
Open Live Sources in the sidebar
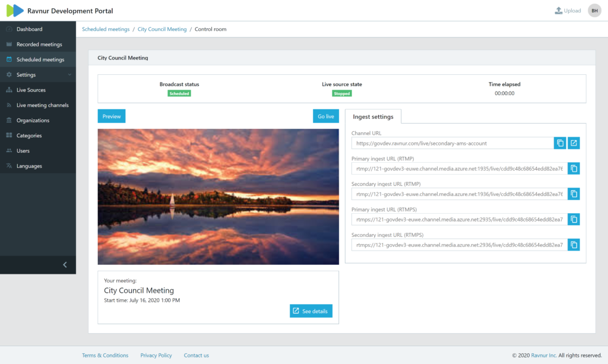click(31, 90)
